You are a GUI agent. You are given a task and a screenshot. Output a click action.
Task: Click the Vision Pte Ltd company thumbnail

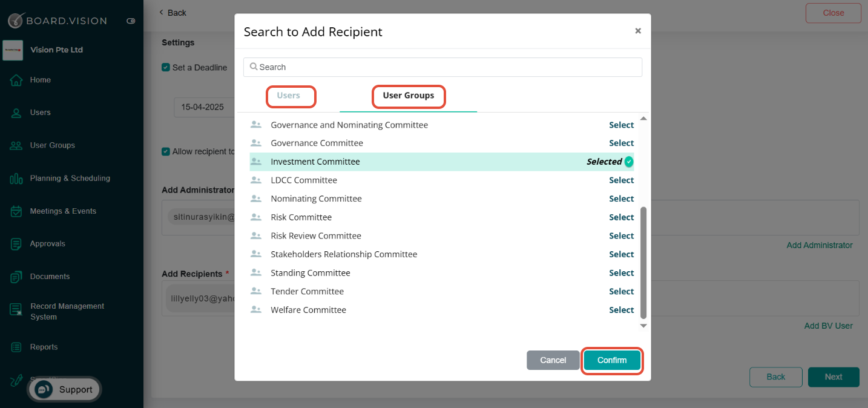13,50
